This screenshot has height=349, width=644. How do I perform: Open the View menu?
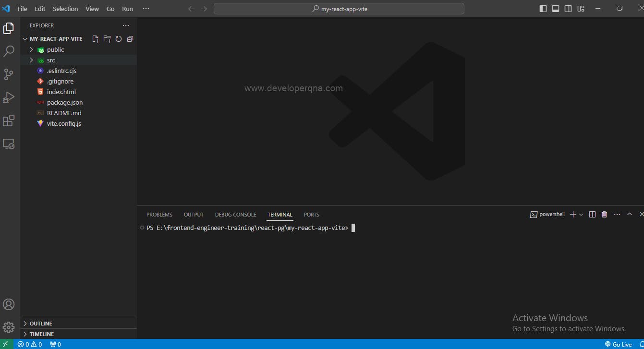[x=92, y=9]
